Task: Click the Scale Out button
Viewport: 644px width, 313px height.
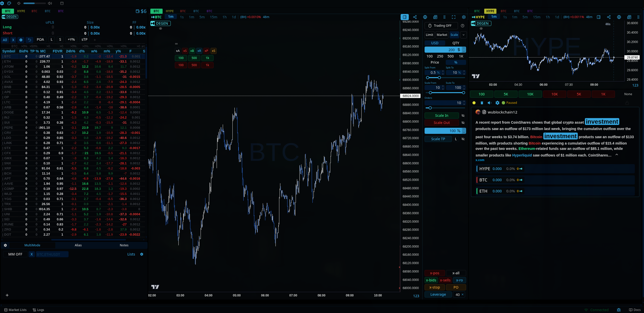Action: pyautogui.click(x=442, y=123)
